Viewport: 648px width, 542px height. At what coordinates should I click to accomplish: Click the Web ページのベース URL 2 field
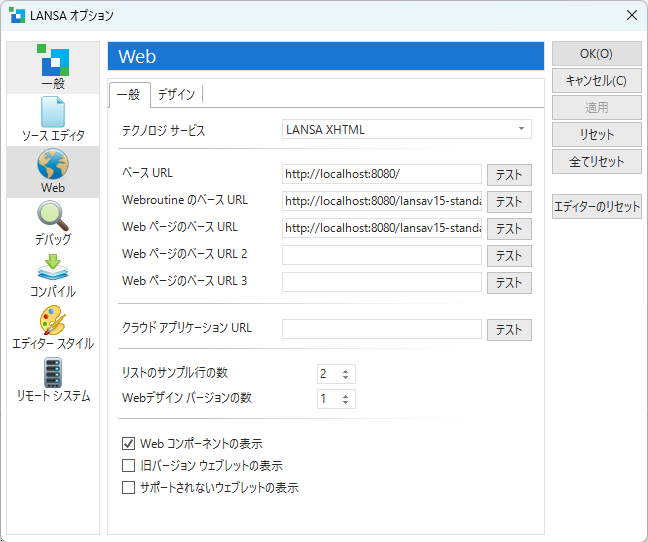pos(382,255)
